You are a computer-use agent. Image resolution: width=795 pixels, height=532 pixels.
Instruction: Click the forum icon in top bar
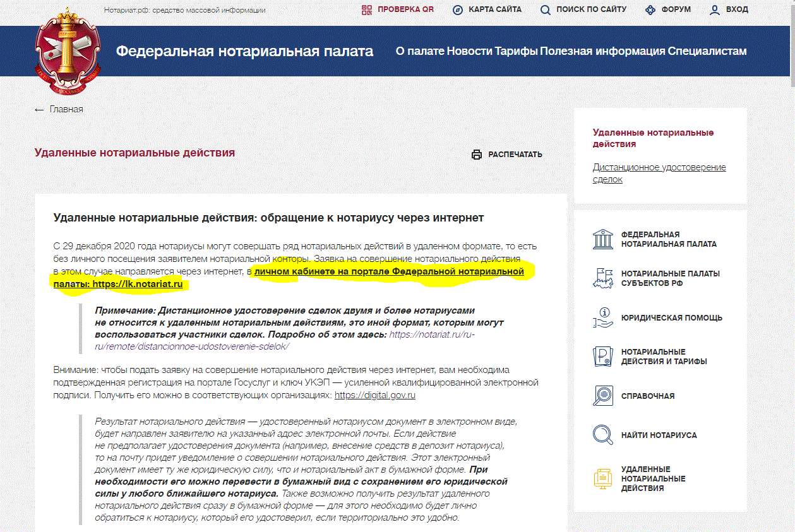pyautogui.click(x=650, y=9)
